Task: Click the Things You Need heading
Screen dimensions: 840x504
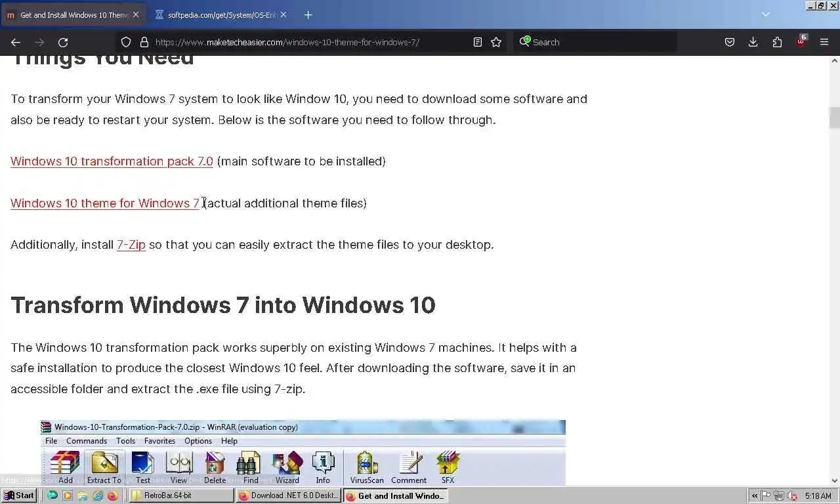Action: 102,60
